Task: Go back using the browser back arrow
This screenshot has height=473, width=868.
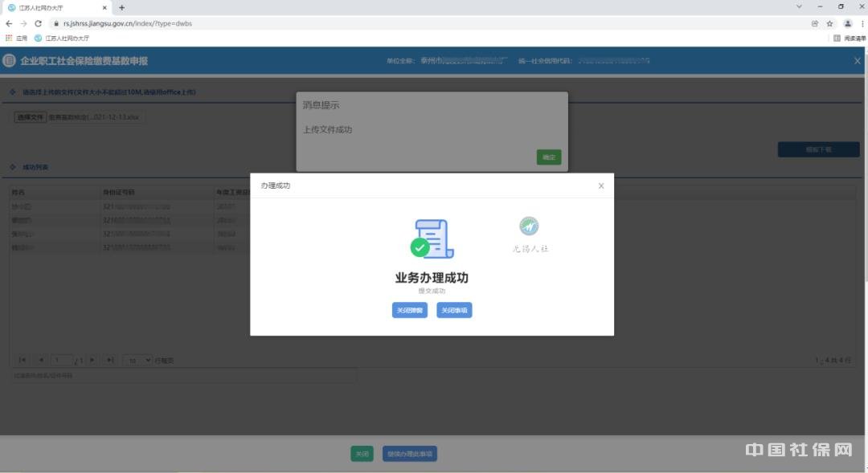Action: (9, 23)
